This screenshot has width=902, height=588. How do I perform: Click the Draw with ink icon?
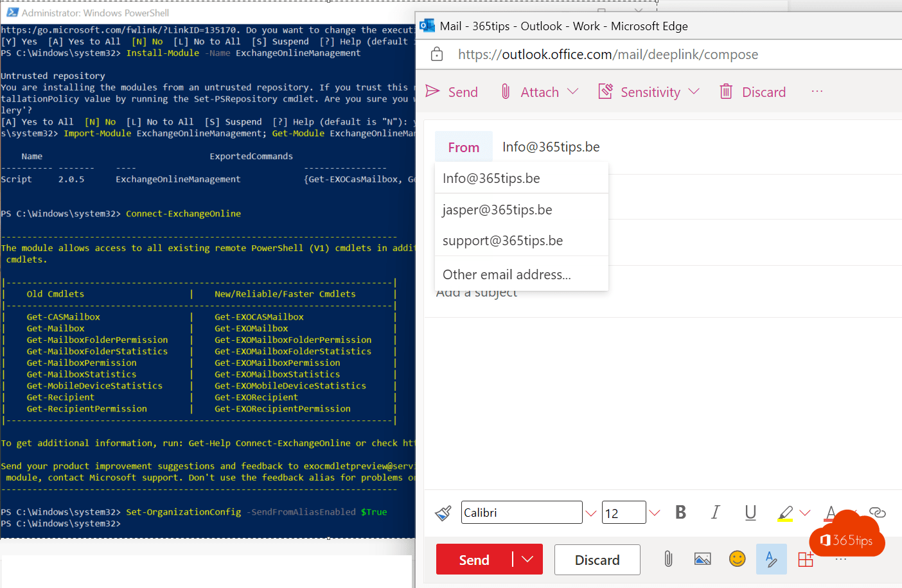(x=771, y=559)
